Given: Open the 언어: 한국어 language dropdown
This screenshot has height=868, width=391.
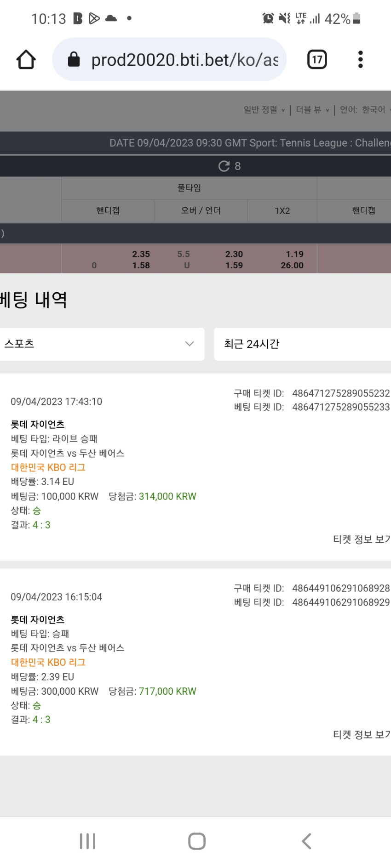Looking at the screenshot, I should click(365, 110).
